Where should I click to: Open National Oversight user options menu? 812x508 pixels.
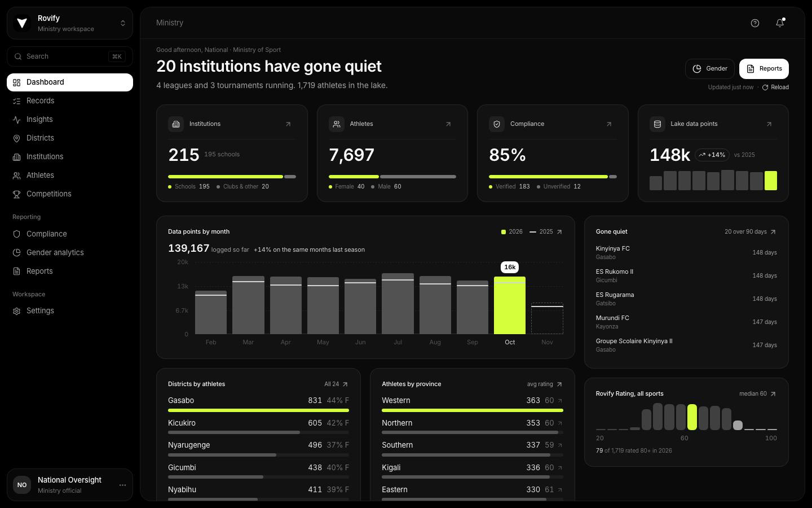click(x=122, y=485)
